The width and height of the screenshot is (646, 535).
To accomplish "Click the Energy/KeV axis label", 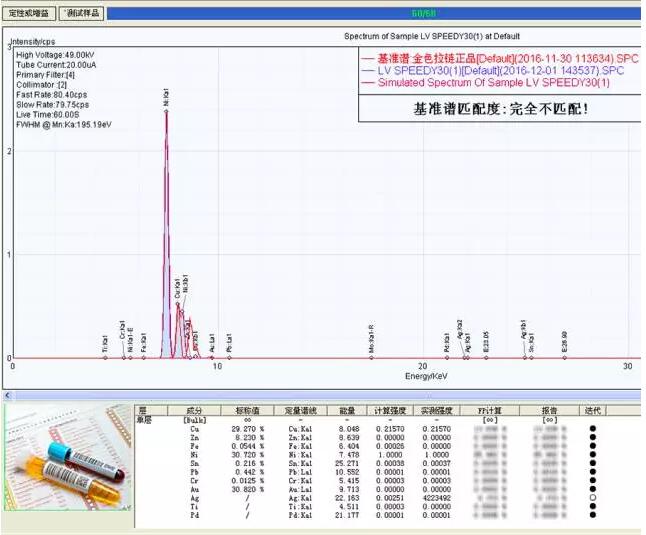I will pyautogui.click(x=426, y=376).
